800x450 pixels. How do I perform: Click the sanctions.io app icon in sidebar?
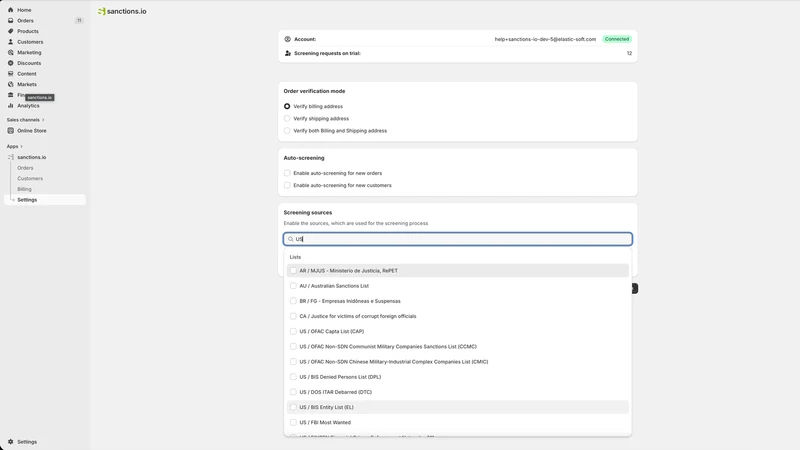pyautogui.click(x=10, y=157)
